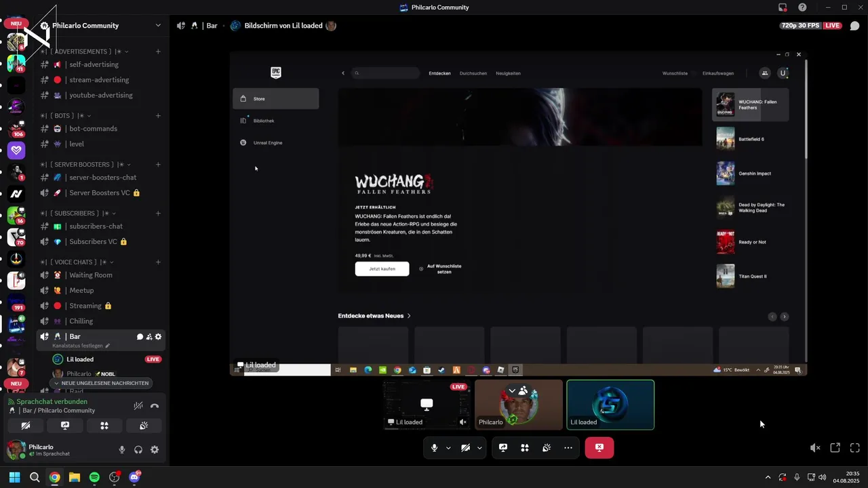The height and width of the screenshot is (488, 868).
Task: Invite people to Bar channel
Action: click(x=149, y=337)
